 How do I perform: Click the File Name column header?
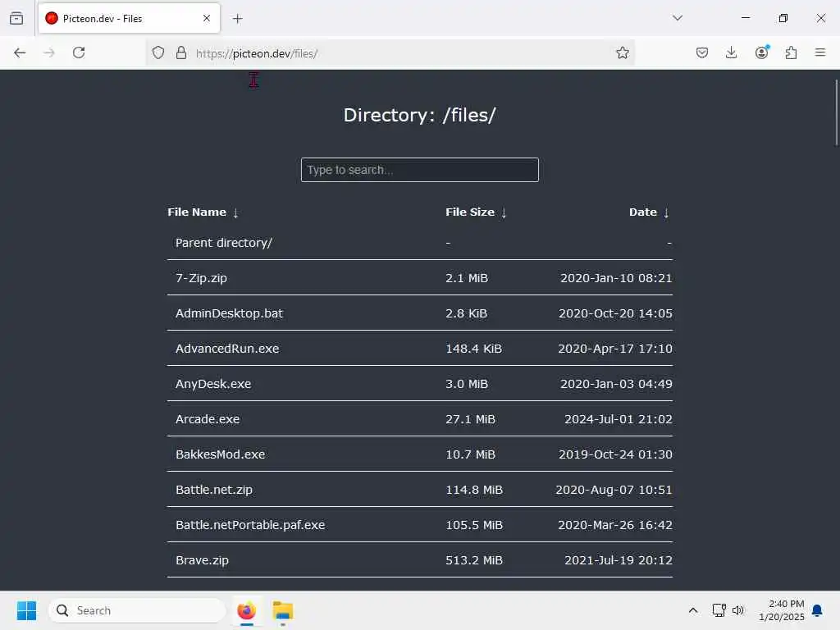(197, 212)
